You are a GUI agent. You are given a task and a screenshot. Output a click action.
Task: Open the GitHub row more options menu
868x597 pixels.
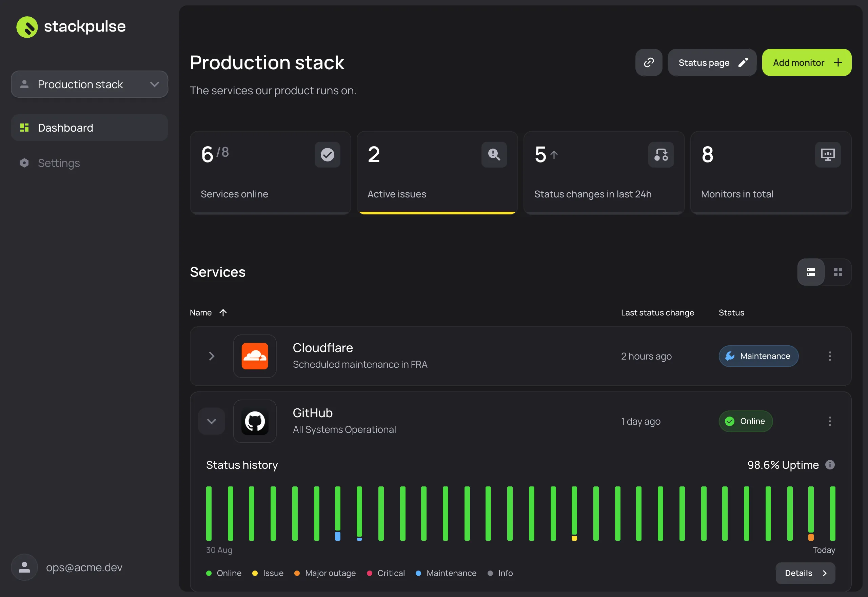click(x=829, y=421)
